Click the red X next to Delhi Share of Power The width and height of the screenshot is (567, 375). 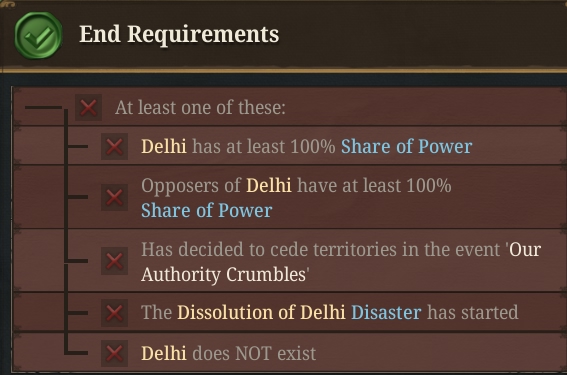(114, 146)
